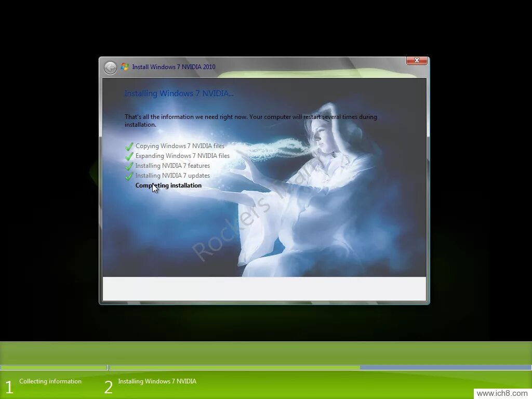Click the green checkmark beside Copying Windows 7 NVIDIA files
532x399 pixels.
pyautogui.click(x=128, y=146)
